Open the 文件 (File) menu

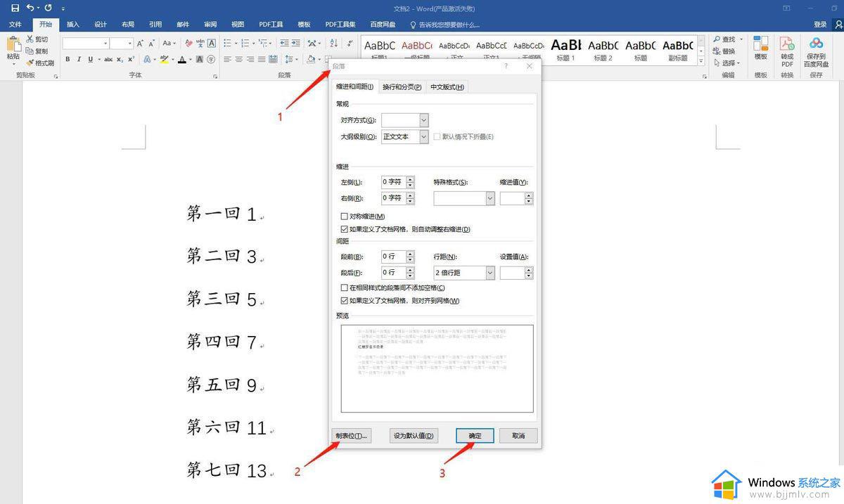15,25
